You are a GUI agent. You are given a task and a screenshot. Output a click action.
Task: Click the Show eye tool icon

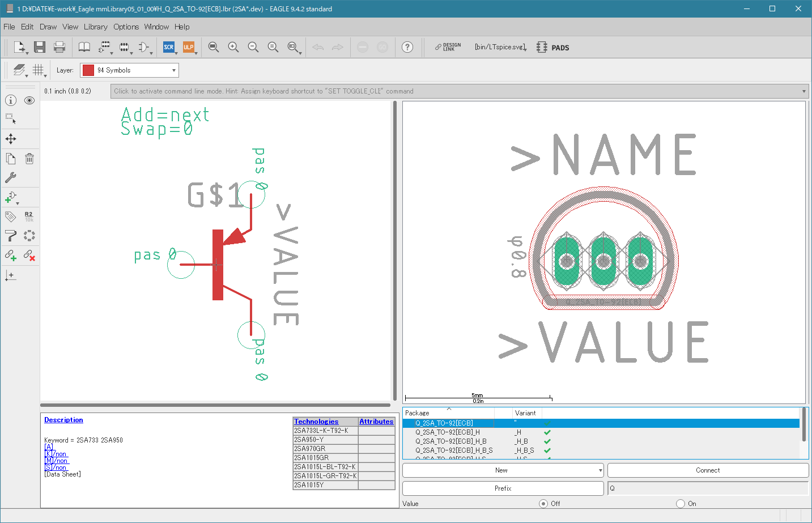pyautogui.click(x=29, y=100)
